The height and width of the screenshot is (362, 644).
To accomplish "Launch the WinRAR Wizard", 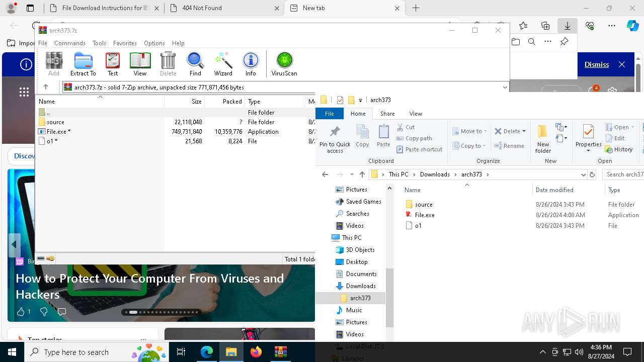I will (223, 64).
